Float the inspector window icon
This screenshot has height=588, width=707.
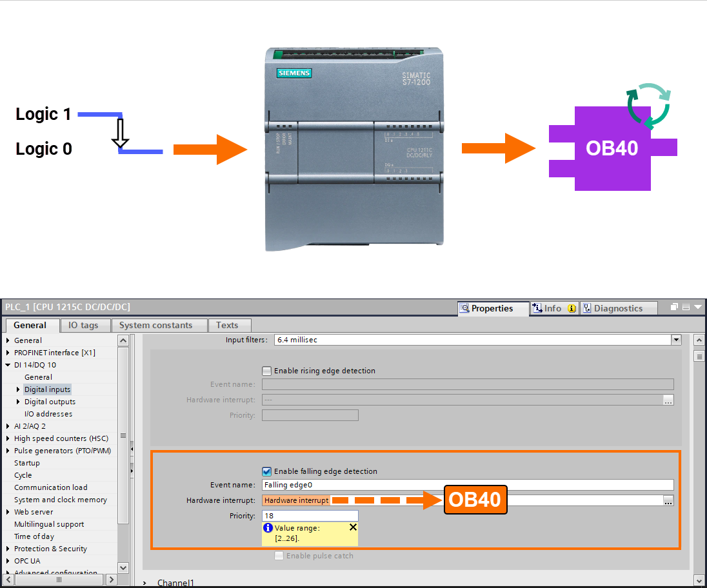(x=674, y=307)
